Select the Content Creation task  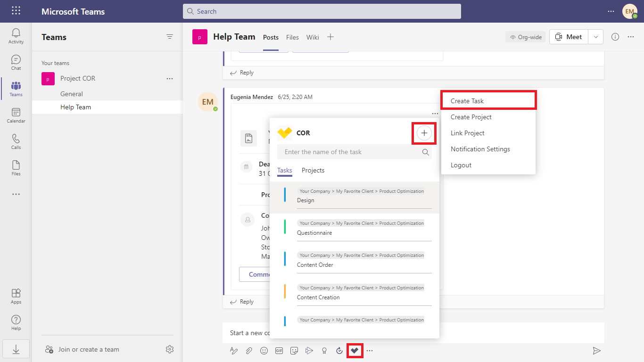(x=355, y=294)
